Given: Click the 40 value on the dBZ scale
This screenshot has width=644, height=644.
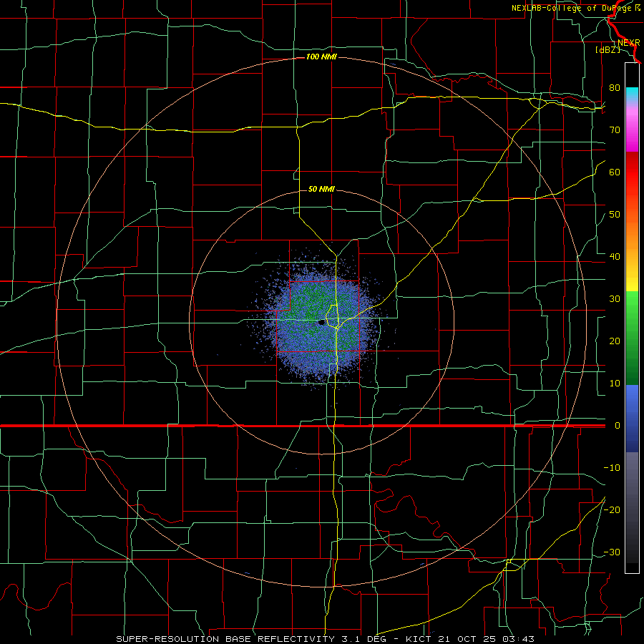Looking at the screenshot, I should (x=615, y=257).
